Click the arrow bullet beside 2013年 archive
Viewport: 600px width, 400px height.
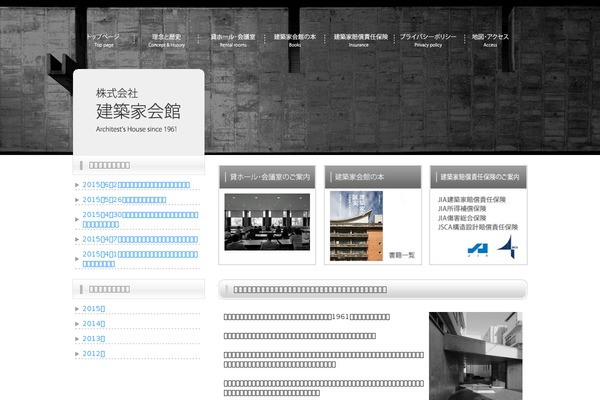77,339
